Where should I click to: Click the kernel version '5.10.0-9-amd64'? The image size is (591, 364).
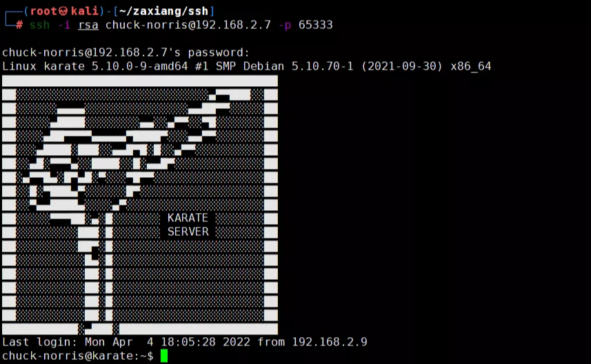[140, 66]
